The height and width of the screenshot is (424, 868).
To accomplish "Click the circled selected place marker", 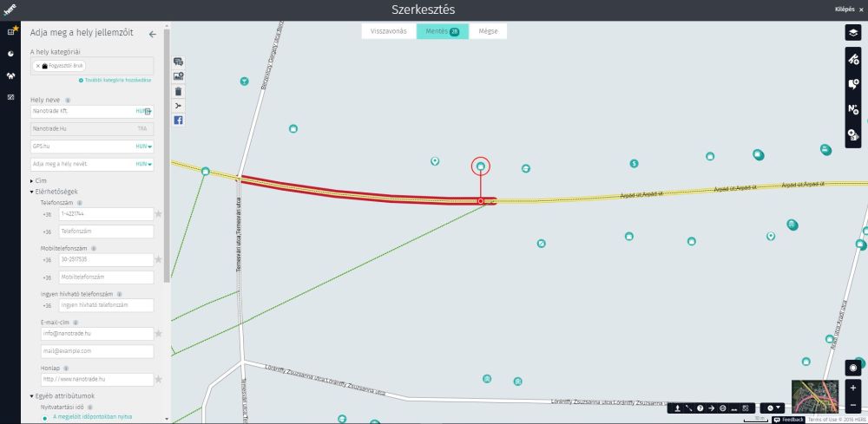I will pyautogui.click(x=481, y=166).
